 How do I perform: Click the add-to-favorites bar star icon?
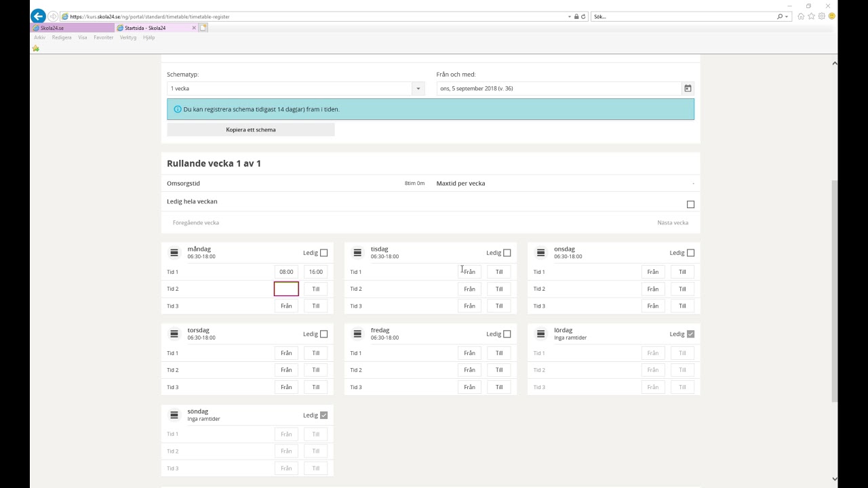[x=36, y=48]
